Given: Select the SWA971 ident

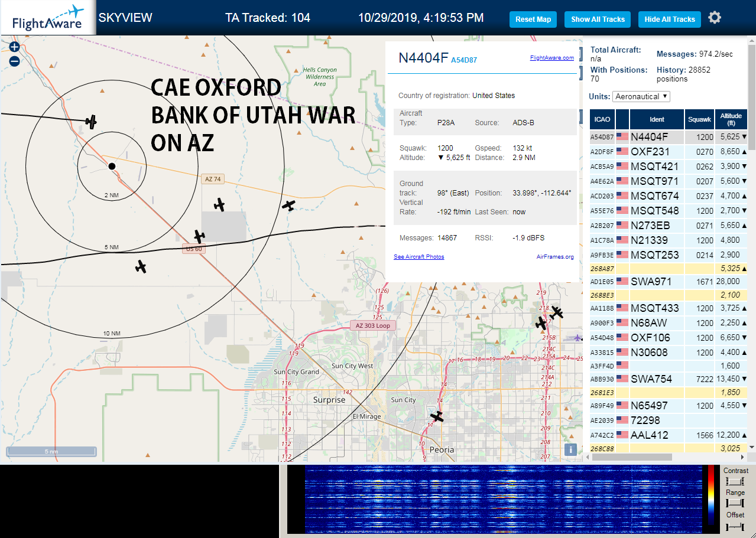Looking at the screenshot, I should click(651, 281).
